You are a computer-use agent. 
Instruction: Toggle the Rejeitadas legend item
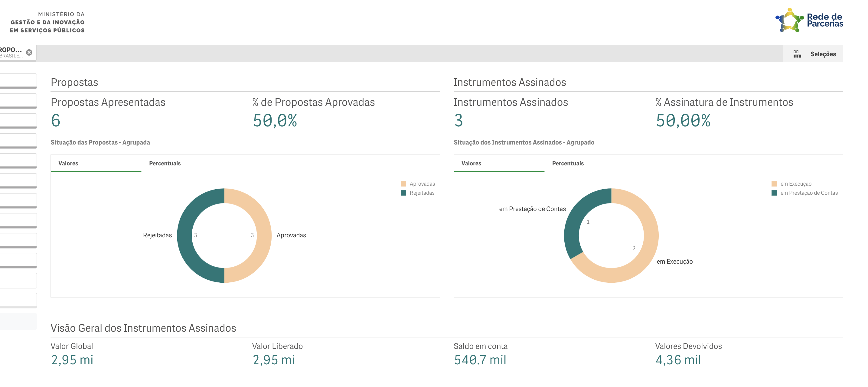(x=417, y=193)
